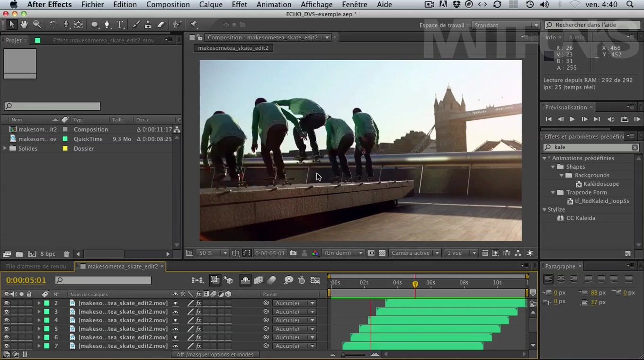644x360 pixels.
Task: Click the snapshot camera icon in viewer
Action: pos(293,253)
